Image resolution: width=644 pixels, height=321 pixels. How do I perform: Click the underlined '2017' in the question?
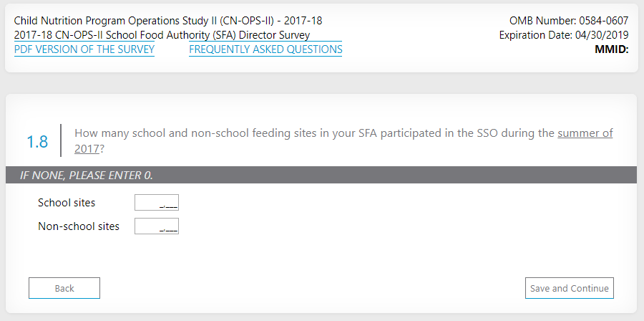[87, 149]
